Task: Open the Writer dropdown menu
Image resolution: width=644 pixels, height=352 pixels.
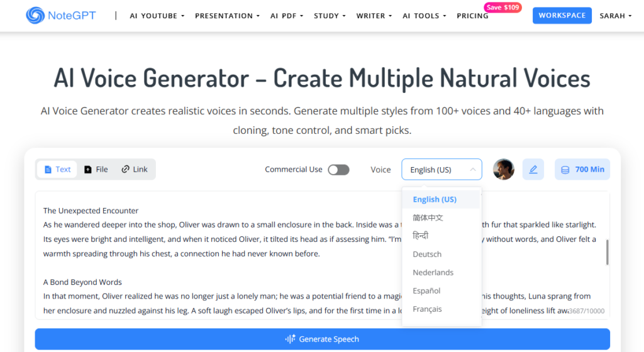Action: tap(374, 16)
